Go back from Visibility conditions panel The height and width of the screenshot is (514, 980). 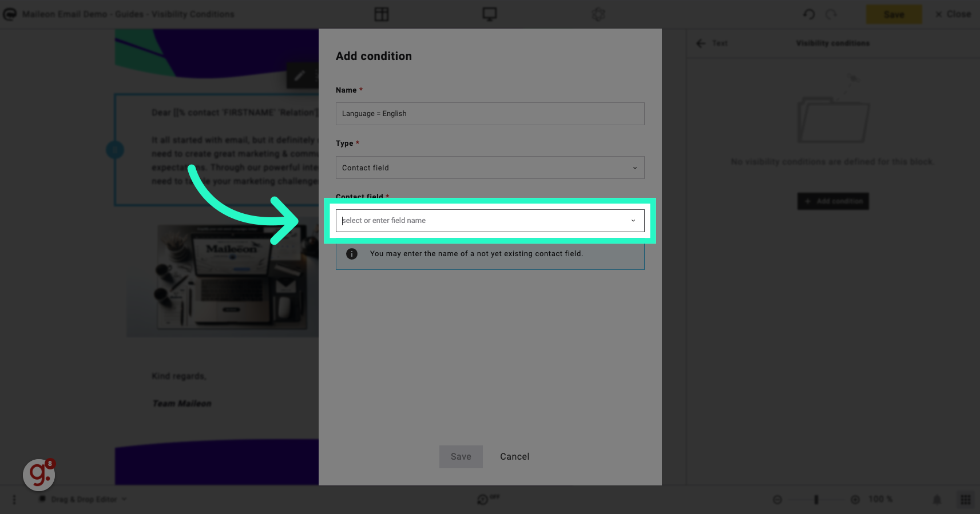(701, 43)
